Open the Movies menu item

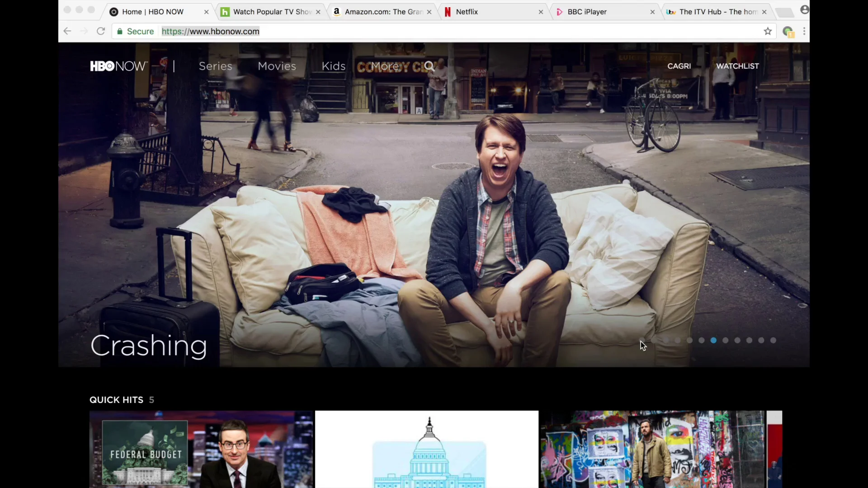pyautogui.click(x=277, y=66)
